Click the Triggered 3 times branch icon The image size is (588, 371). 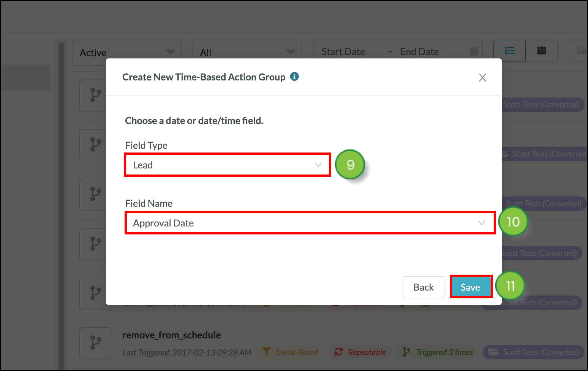coord(406,352)
